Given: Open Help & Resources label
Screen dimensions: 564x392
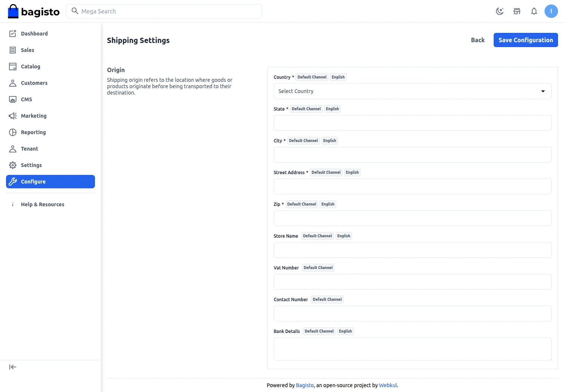Looking at the screenshot, I should (x=43, y=204).
